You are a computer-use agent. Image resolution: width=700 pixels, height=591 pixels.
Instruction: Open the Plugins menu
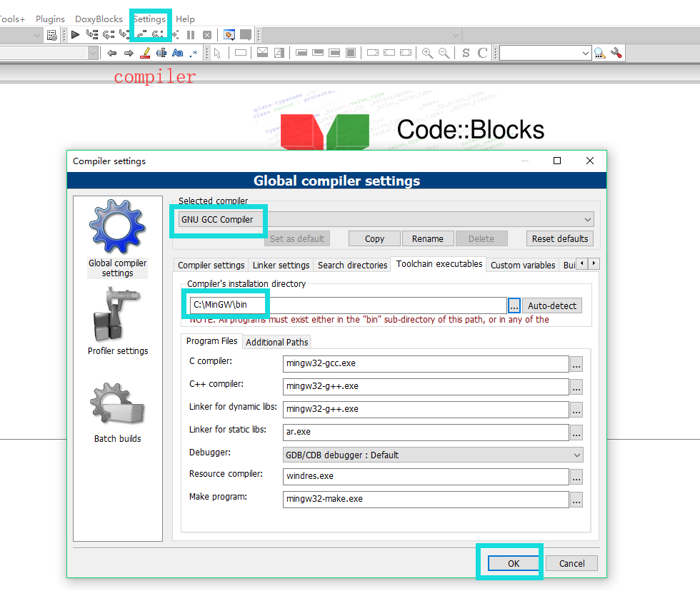tap(50, 19)
